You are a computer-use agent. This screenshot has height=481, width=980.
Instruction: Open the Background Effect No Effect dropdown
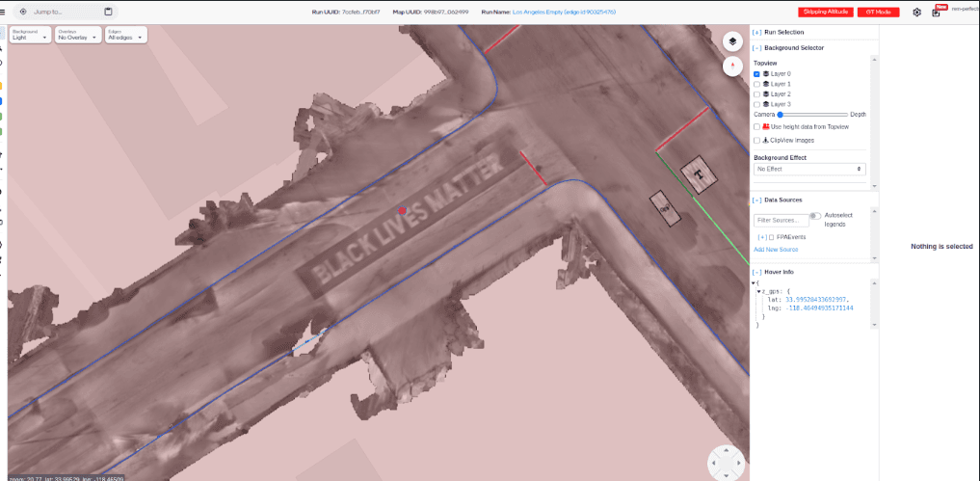[809, 169]
